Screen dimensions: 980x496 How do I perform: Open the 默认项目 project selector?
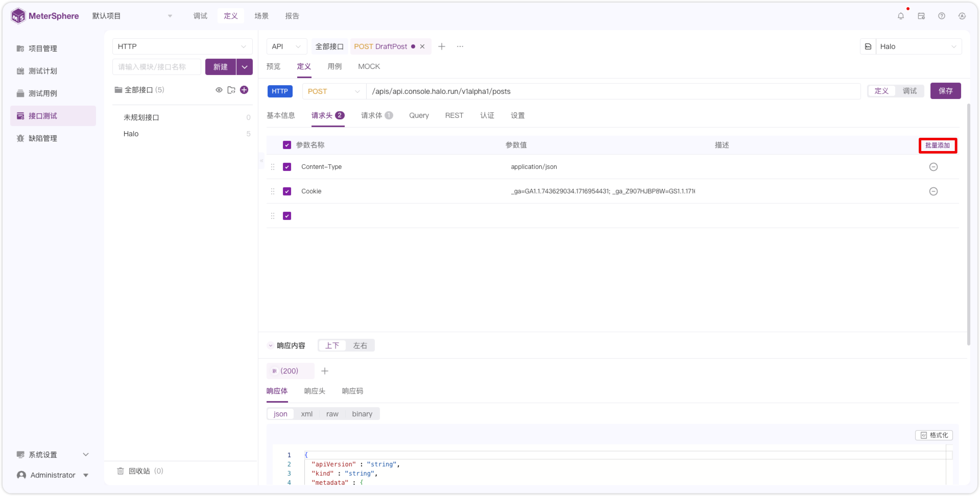[132, 16]
